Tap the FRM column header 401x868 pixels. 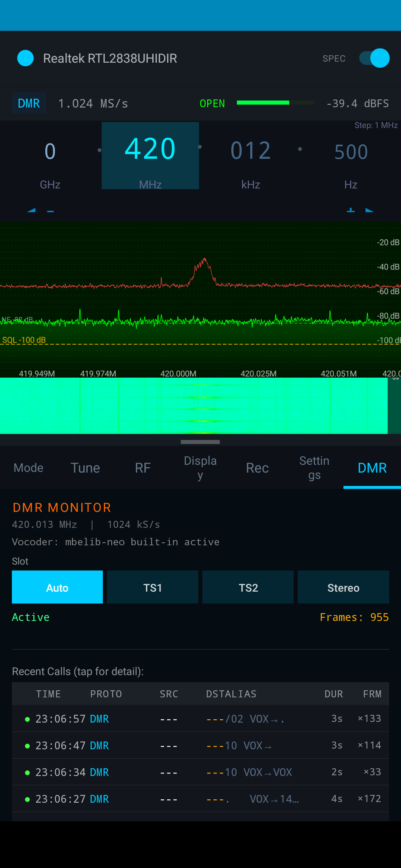point(372,694)
